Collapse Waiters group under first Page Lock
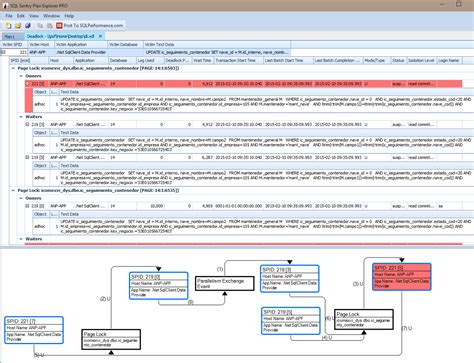This screenshot has height=363, width=474. 21,117
